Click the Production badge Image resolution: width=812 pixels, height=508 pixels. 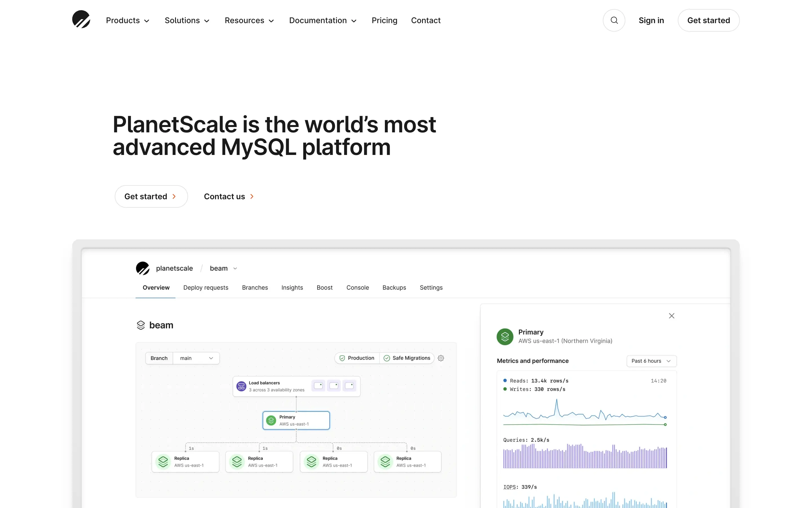[357, 358]
